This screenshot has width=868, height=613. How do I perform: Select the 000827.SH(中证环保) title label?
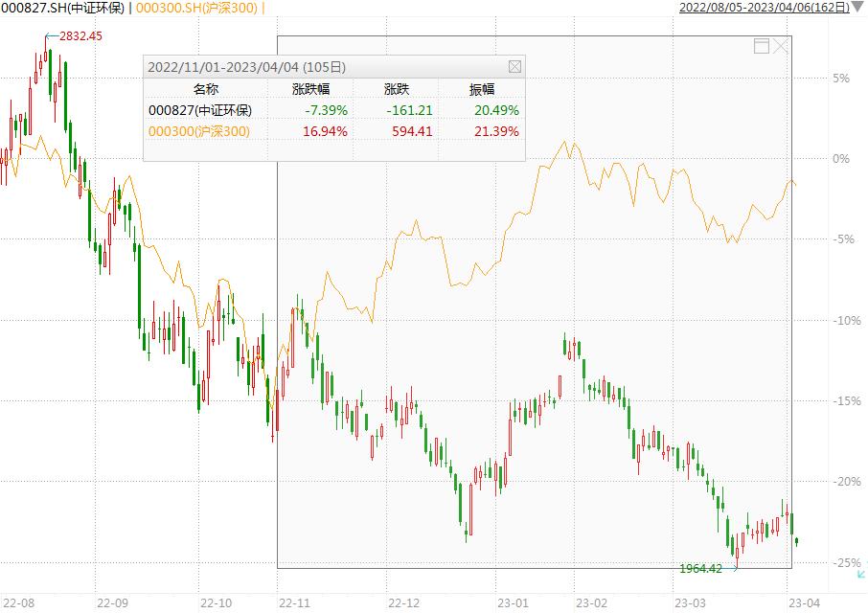62,8
